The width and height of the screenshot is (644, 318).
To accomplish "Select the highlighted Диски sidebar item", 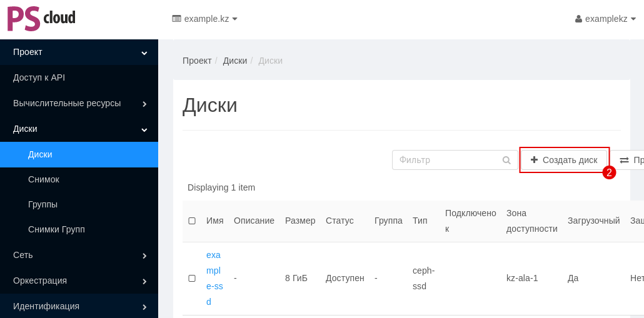I will pyautogui.click(x=79, y=155).
